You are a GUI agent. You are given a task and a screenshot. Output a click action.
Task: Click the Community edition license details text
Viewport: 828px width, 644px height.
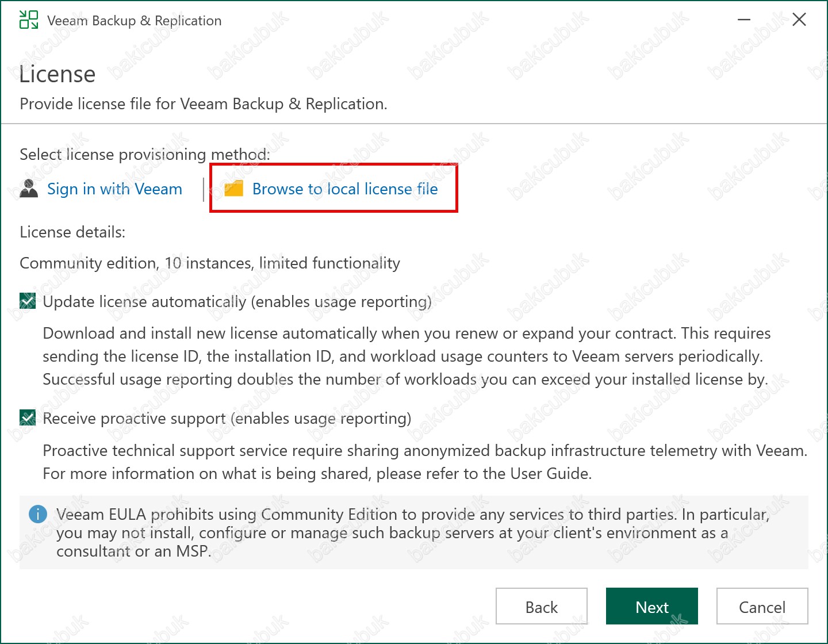(210, 263)
